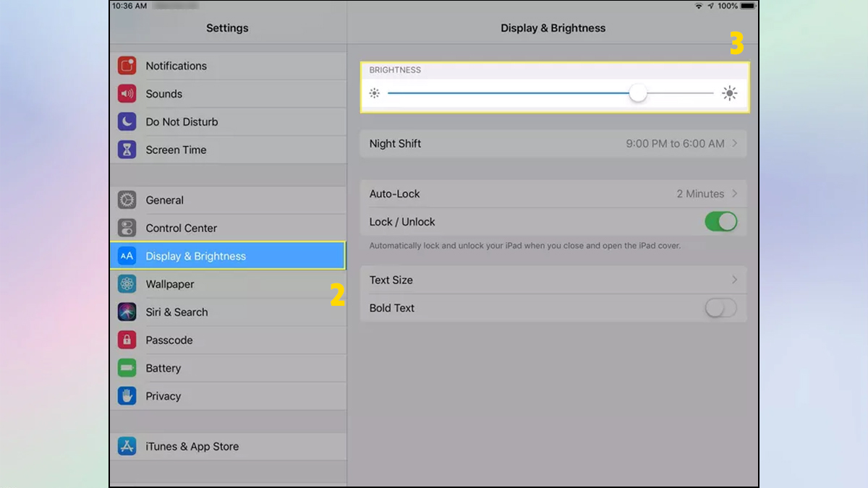This screenshot has height=488, width=868.
Task: Tap the location services arrow icon
Action: 710,6
